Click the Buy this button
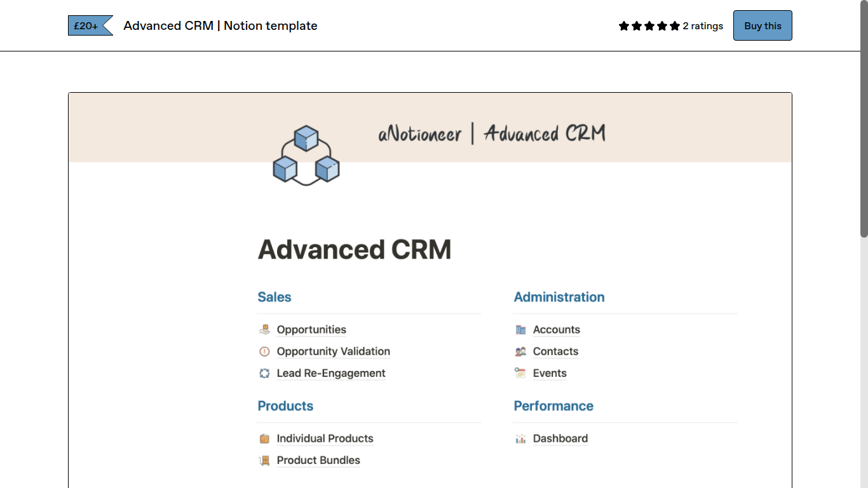Viewport: 868px width, 488px height. (x=763, y=25)
